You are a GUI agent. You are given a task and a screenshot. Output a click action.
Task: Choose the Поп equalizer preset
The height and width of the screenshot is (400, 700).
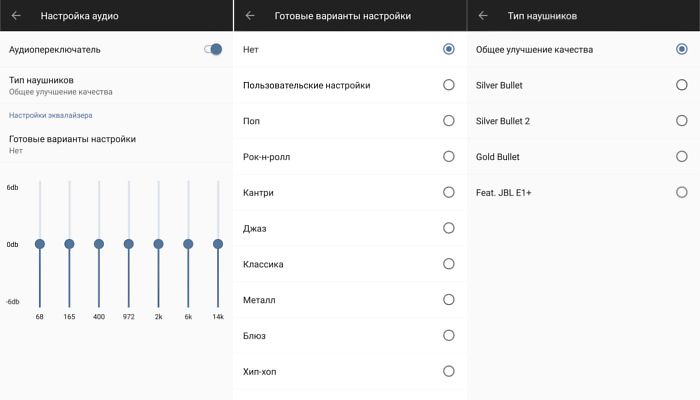(x=448, y=121)
